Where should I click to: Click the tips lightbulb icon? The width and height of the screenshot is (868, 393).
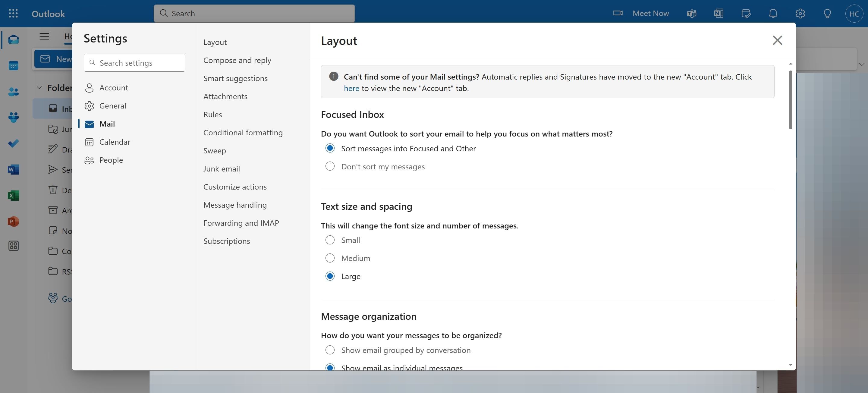coord(827,14)
